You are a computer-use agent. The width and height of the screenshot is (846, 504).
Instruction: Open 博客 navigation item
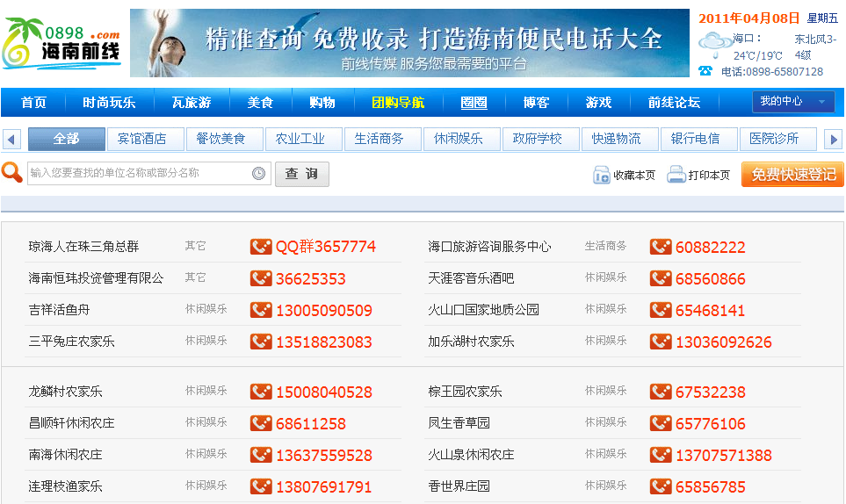coord(536,103)
